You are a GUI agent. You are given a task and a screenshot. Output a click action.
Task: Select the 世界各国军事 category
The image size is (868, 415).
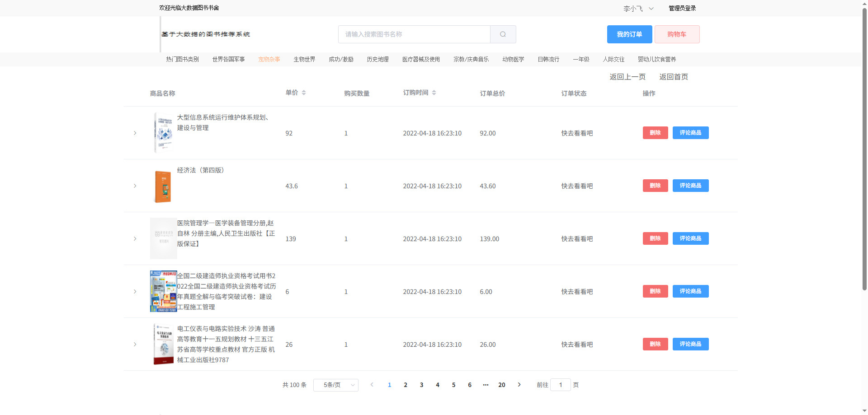[228, 59]
